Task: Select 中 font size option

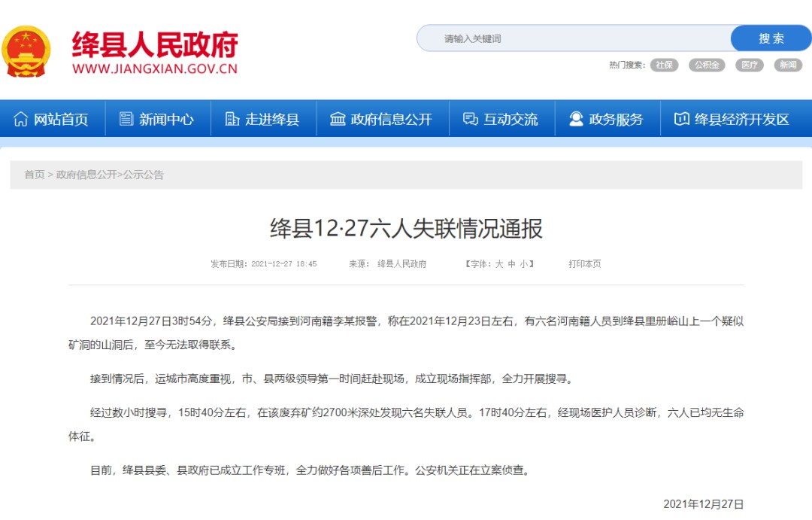Action: 512,265
